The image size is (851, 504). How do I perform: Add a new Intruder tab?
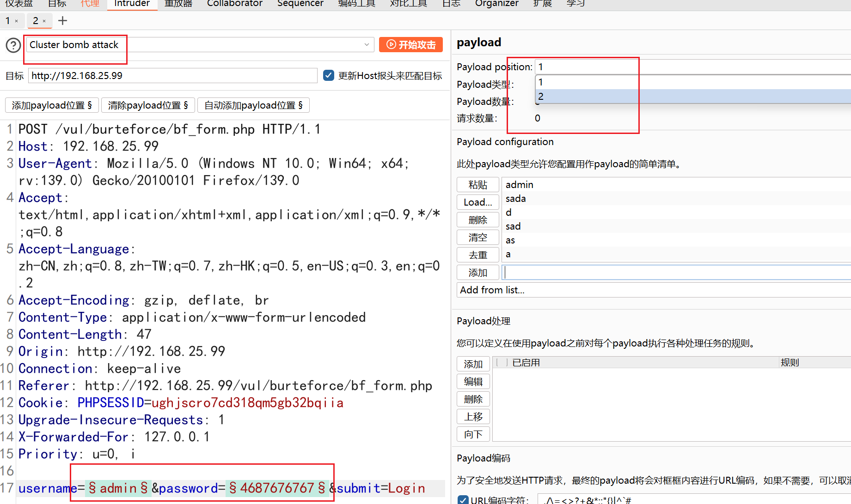tap(63, 21)
